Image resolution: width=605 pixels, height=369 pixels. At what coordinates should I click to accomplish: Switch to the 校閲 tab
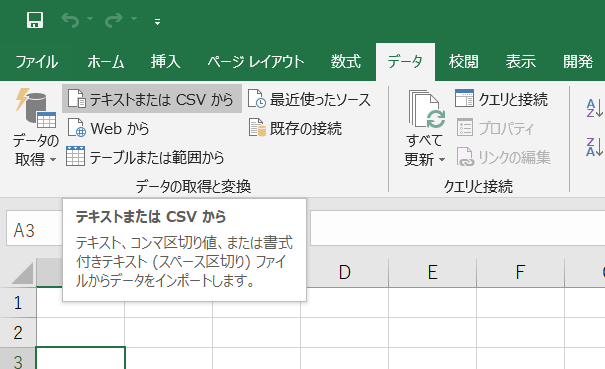tap(464, 62)
